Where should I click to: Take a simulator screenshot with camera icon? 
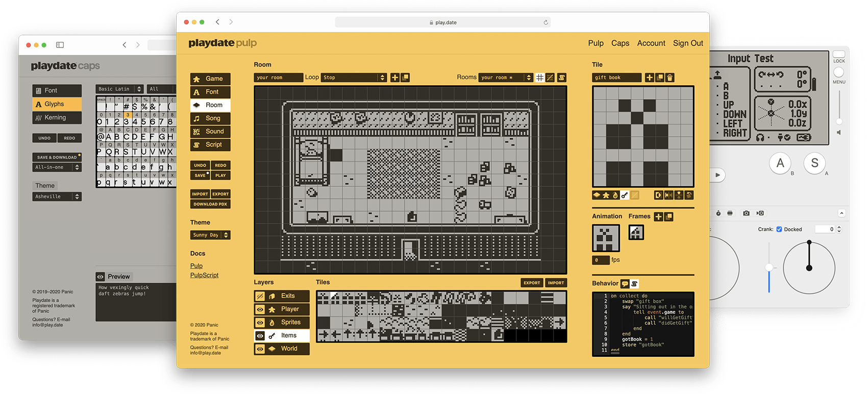pyautogui.click(x=747, y=213)
